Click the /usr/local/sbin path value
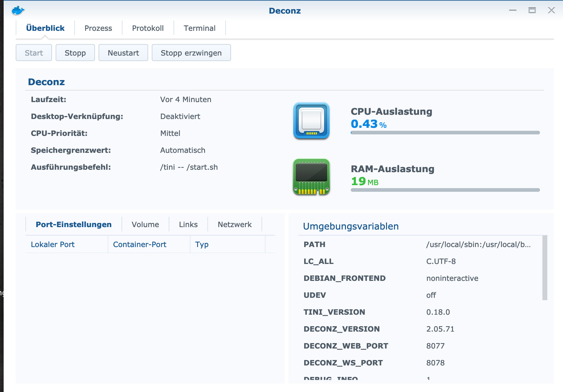 coord(478,244)
